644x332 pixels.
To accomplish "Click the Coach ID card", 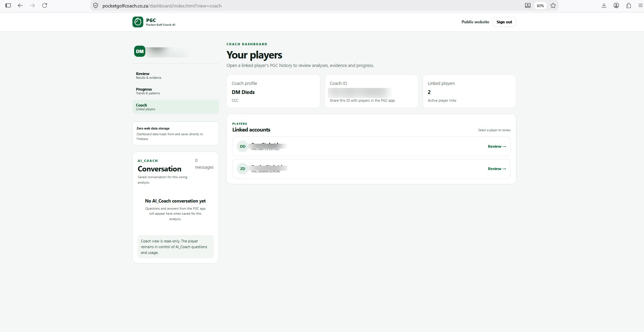I will (371, 91).
